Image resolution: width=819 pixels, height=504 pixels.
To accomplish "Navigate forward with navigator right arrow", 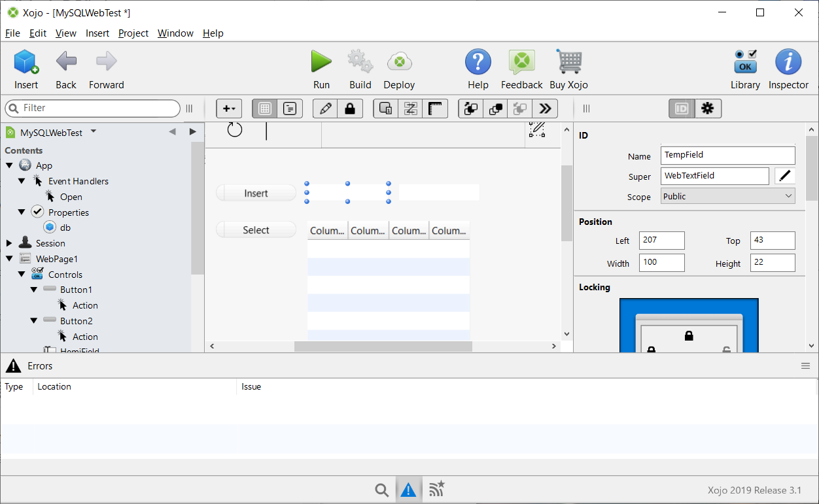I will pos(192,132).
